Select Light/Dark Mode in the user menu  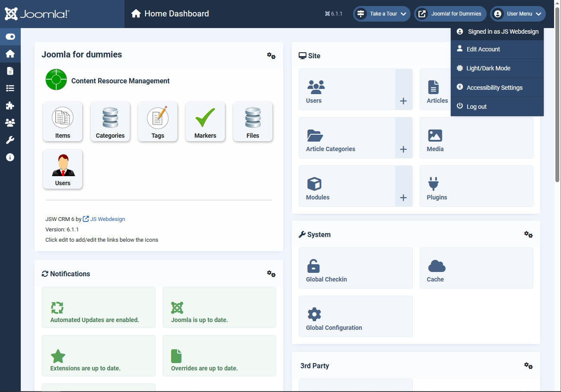click(497, 68)
